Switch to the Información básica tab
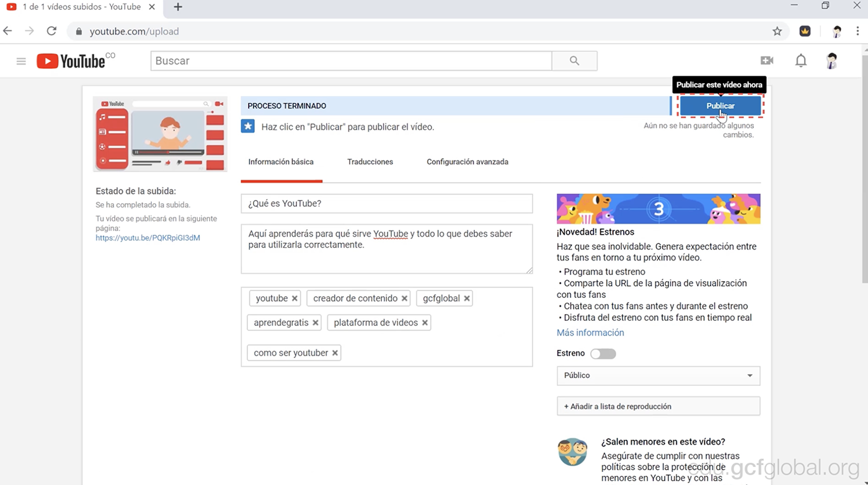Image resolution: width=868 pixels, height=485 pixels. click(281, 162)
